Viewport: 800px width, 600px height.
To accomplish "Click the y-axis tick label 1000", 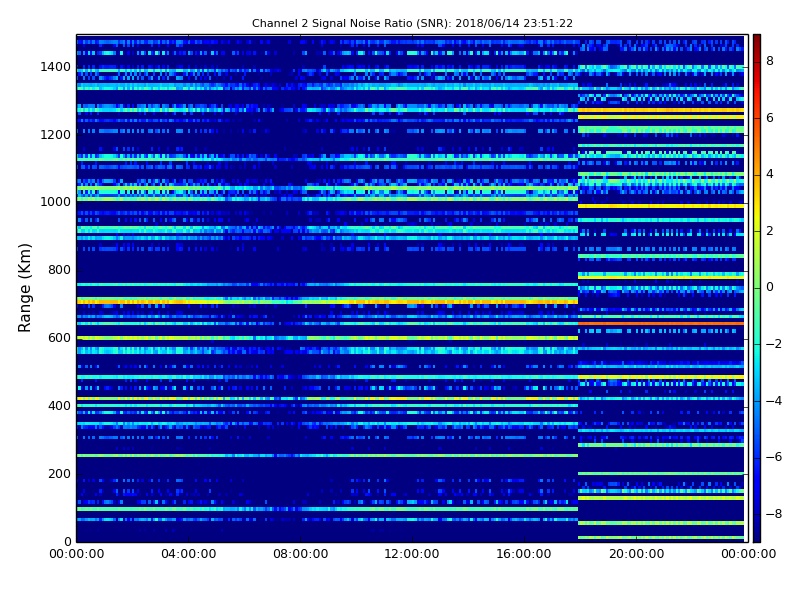I will (56, 202).
